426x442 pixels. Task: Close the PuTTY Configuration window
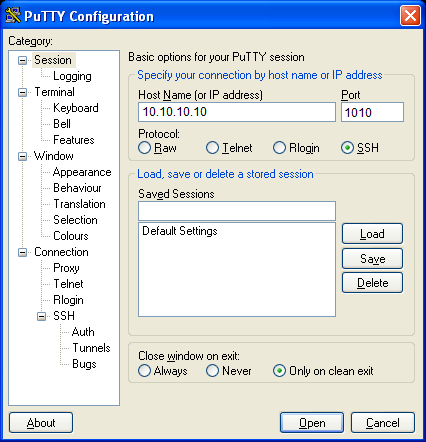click(x=410, y=15)
